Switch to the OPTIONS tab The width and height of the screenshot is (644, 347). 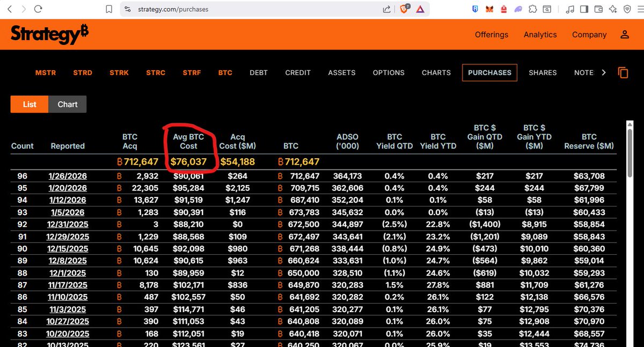[389, 72]
